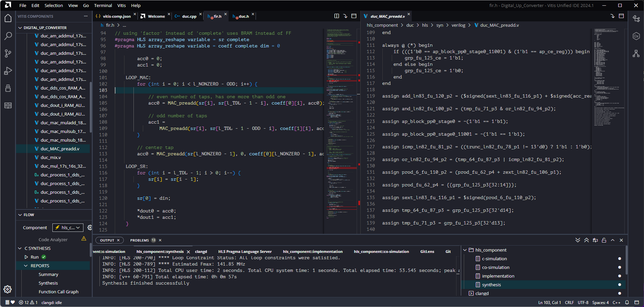Viewport: 644px width, 307px height.
Task: Toggle the output scroll lock icon
Action: click(x=604, y=240)
